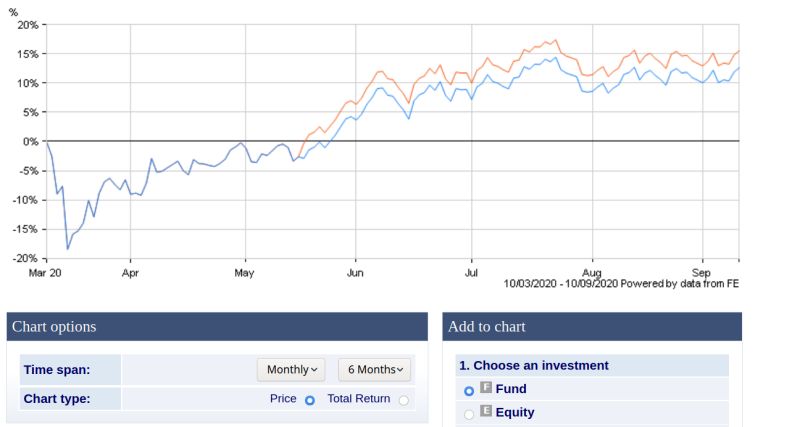The width and height of the screenshot is (800, 427).
Task: Click the Equity 'E' icon
Action: pos(486,411)
